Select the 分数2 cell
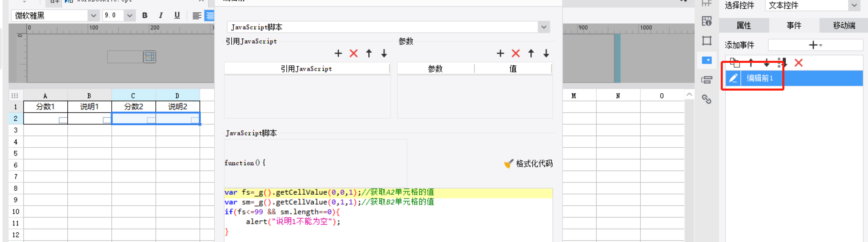The image size is (868, 242). click(133, 107)
